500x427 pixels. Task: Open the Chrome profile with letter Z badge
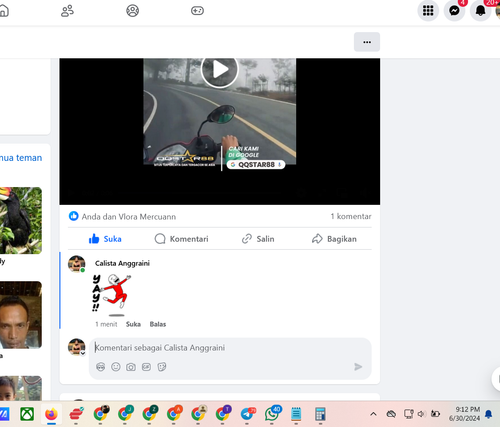(149, 414)
